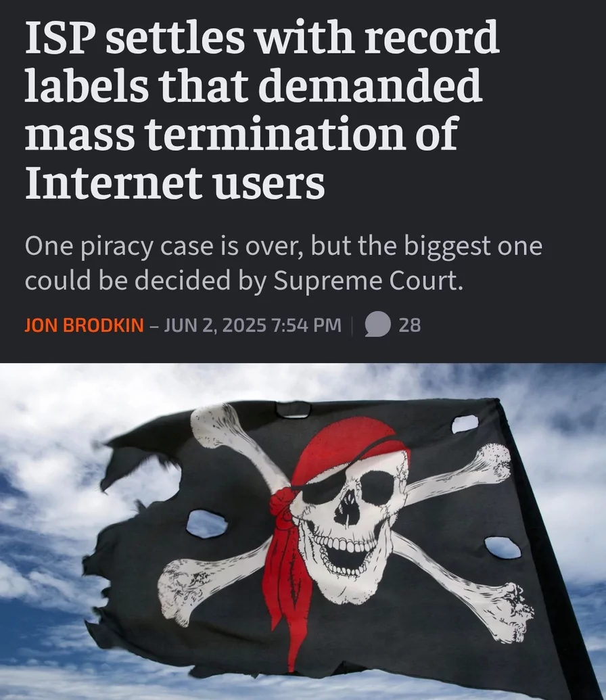The image size is (606, 700).
Task: Click the torn hole on the flag's left side
Action: (206, 523)
